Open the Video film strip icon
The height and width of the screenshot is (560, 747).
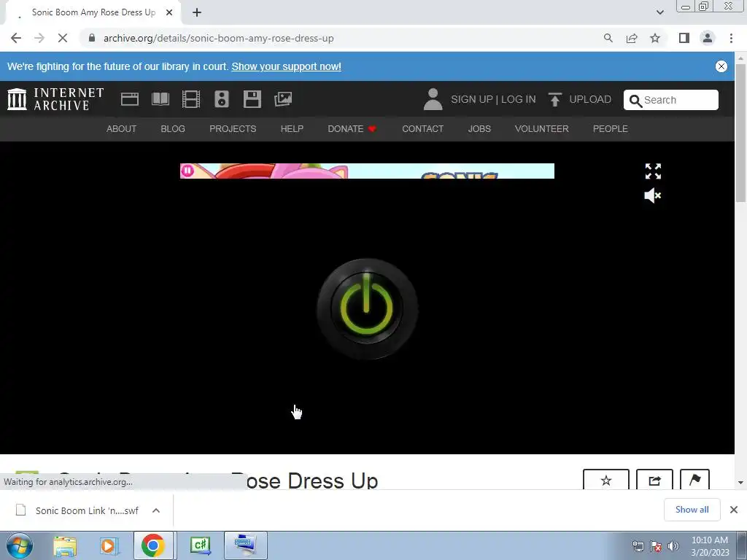click(x=191, y=99)
